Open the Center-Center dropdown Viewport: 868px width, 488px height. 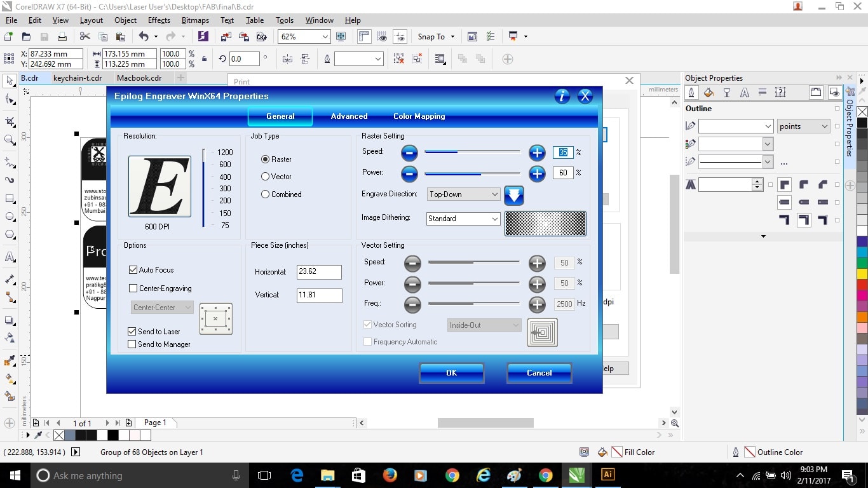162,308
